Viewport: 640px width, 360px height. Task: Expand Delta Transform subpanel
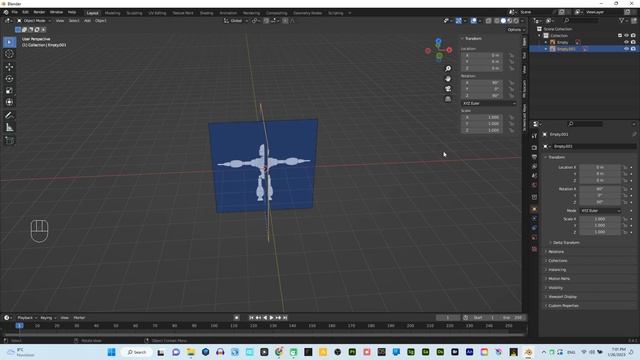[565, 242]
